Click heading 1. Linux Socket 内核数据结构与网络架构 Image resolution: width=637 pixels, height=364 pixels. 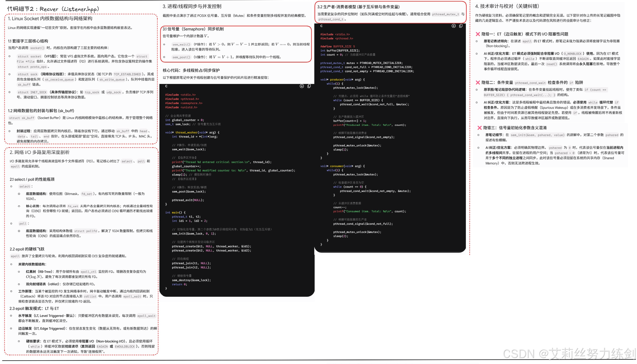coord(50,18)
